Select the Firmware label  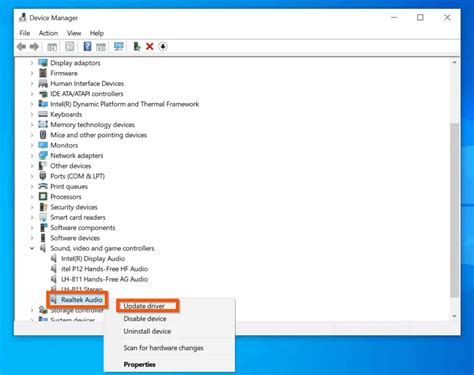click(x=64, y=73)
